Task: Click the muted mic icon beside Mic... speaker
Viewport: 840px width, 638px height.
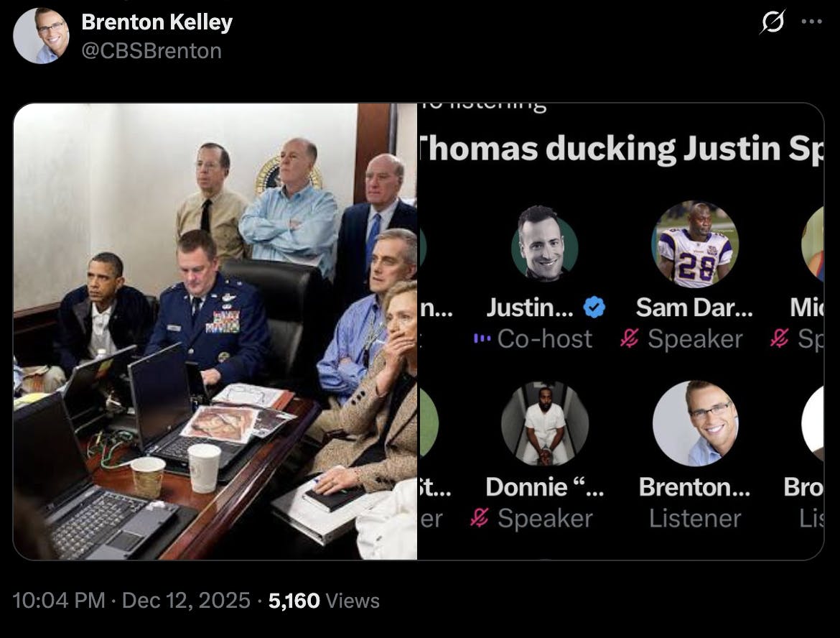Action: [x=780, y=338]
